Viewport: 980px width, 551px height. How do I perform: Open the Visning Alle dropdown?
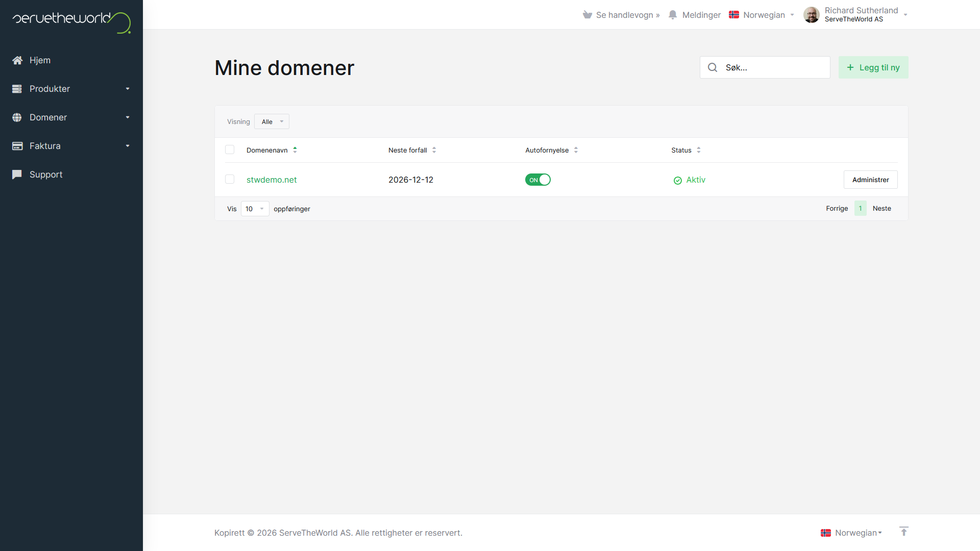(x=272, y=121)
